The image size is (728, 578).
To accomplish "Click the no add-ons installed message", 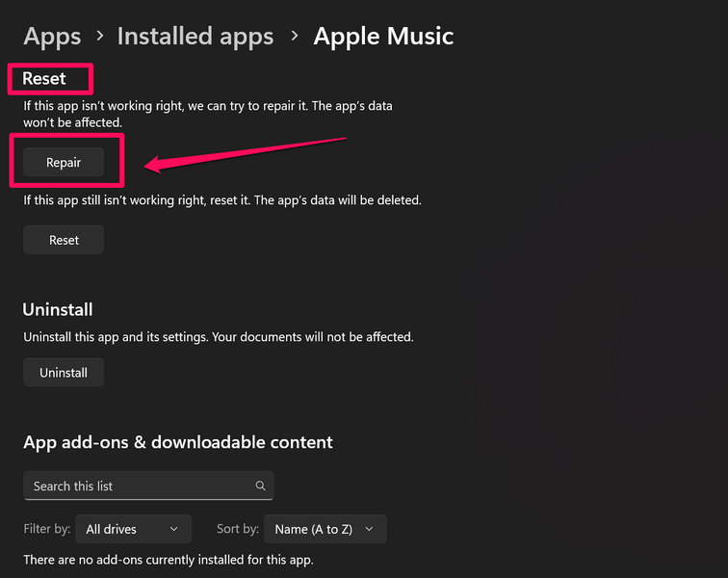I will click(x=169, y=559).
